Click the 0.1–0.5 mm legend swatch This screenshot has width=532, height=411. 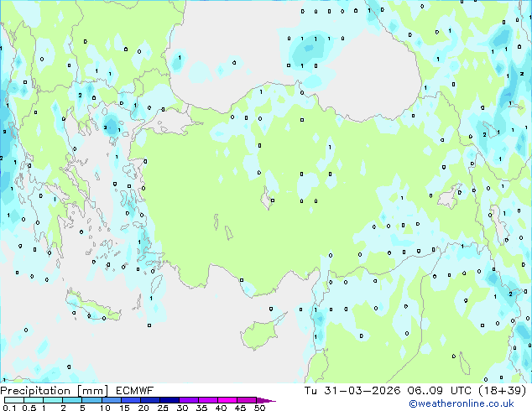pyautogui.click(x=14, y=400)
